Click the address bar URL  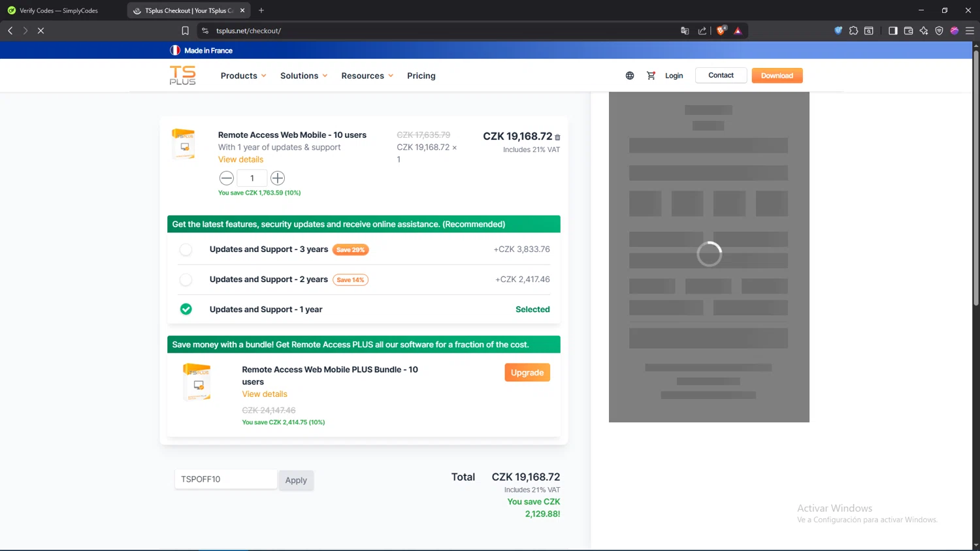248,31
